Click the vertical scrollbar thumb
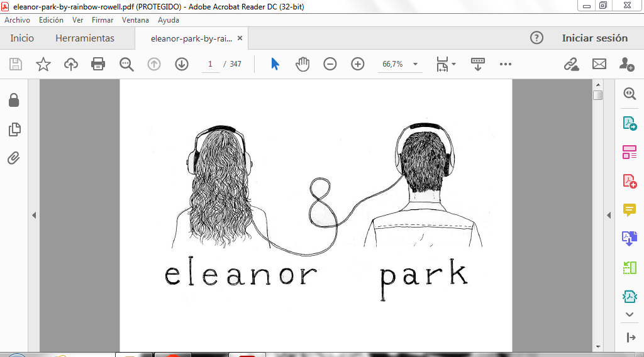Screen dimensions: 644x357 598,95
